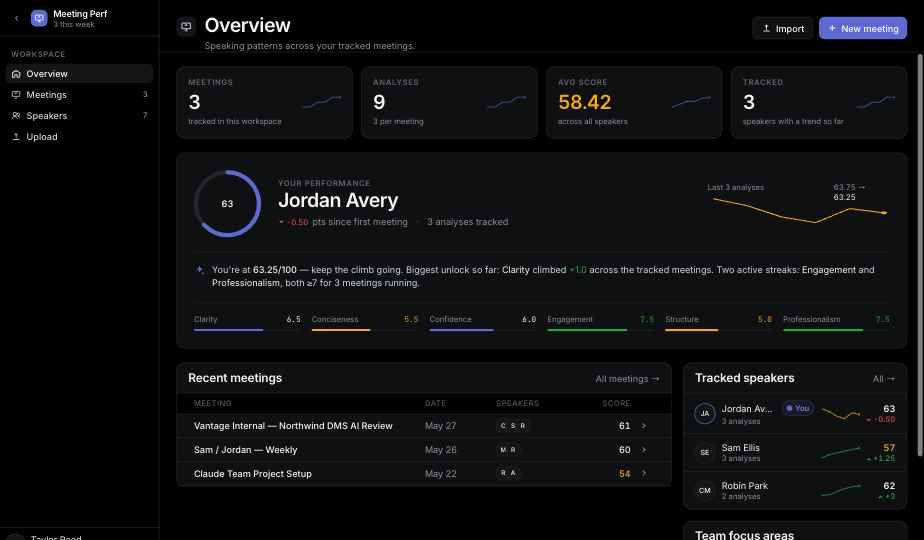Click the SE avatar for Sam Ellis
The image size is (924, 540).
point(705,453)
